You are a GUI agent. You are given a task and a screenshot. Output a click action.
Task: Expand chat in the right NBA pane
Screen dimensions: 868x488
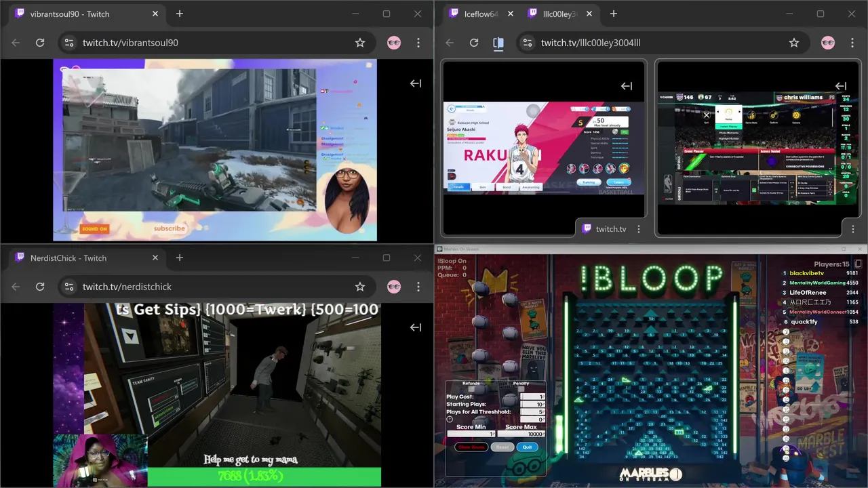(x=841, y=86)
